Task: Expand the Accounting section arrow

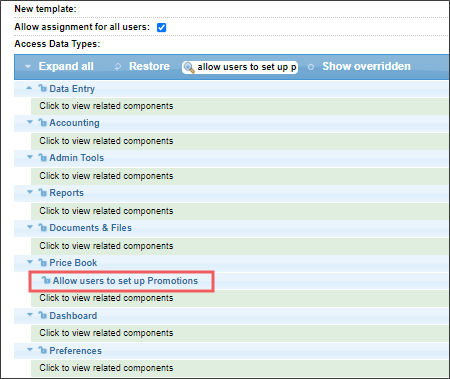Action: click(x=30, y=122)
